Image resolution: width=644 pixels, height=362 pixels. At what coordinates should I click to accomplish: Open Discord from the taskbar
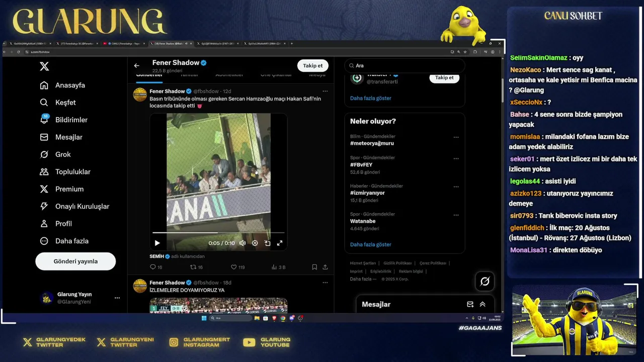[291, 318]
